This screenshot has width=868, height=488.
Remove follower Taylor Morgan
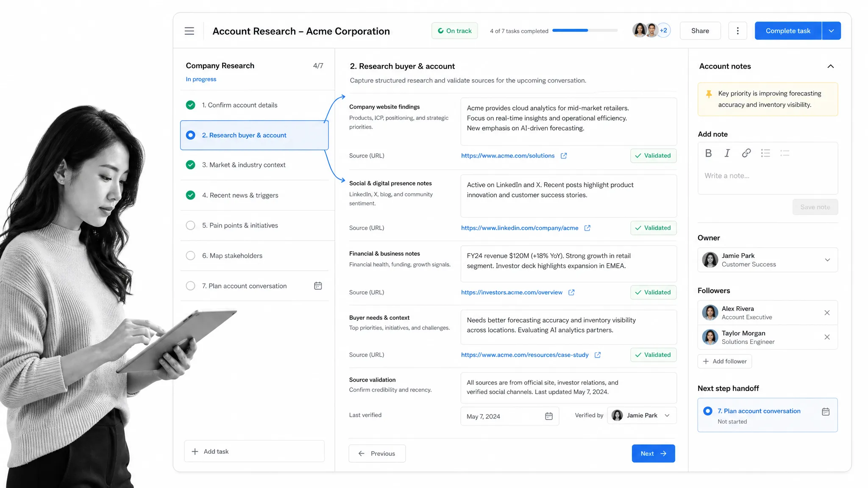coord(827,337)
